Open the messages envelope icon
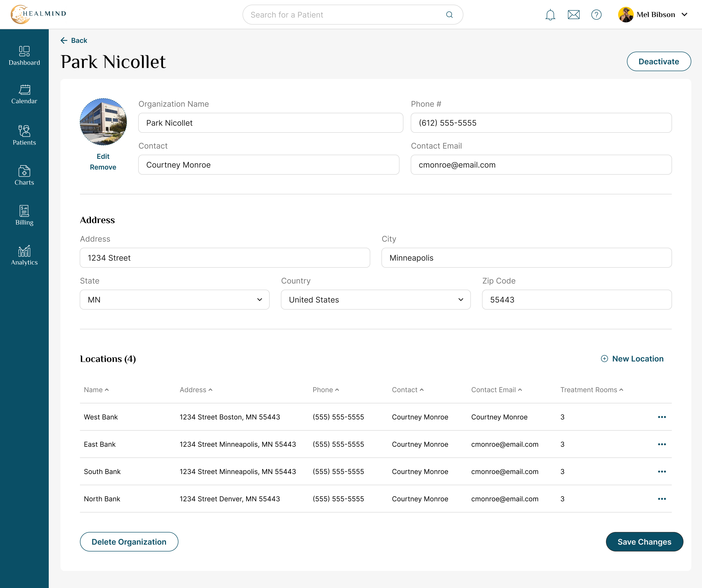 pos(574,15)
